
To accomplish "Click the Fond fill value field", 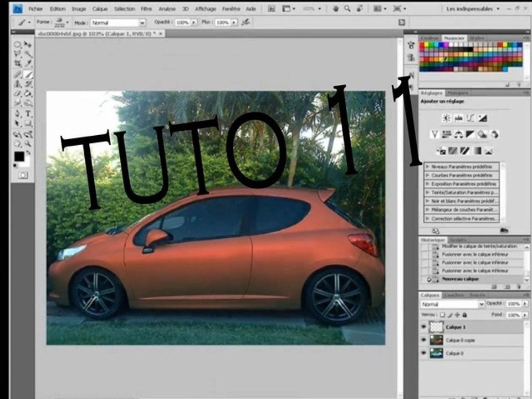I will [x=513, y=315].
